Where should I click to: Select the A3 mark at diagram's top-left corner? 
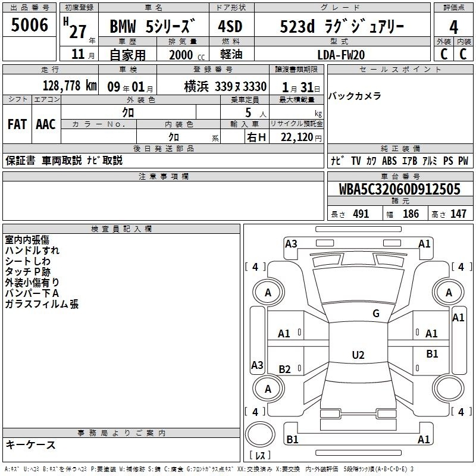291,243
